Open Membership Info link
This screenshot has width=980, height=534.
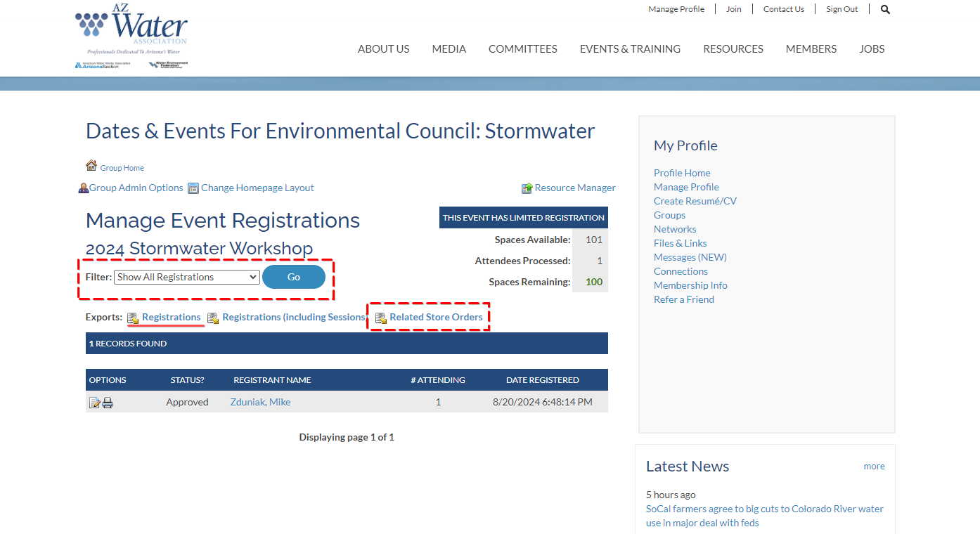tap(690, 285)
